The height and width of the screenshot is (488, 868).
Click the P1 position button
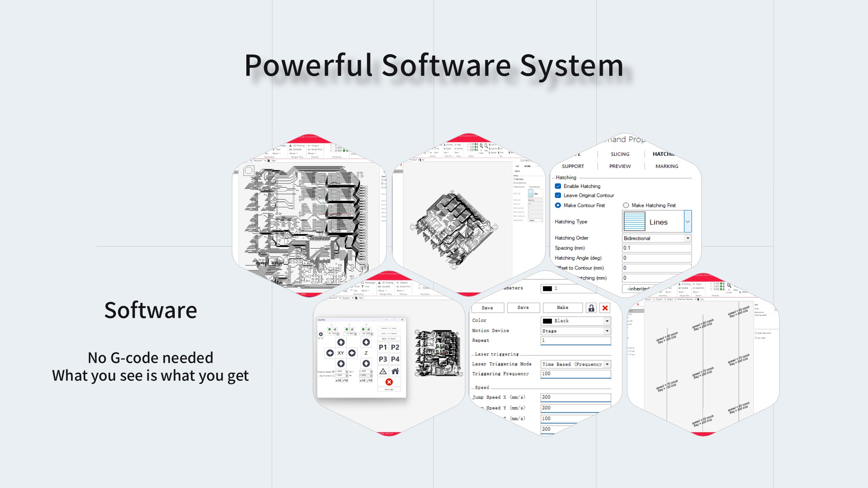383,347
